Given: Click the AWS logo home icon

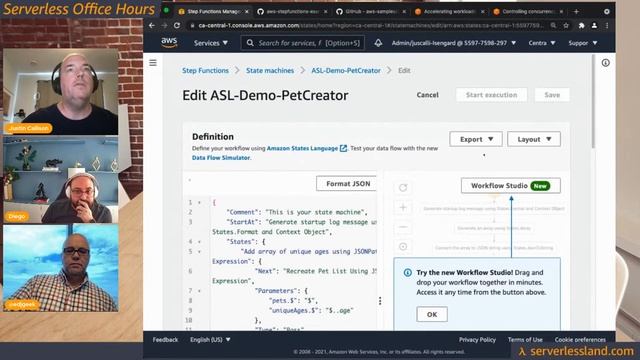Looking at the screenshot, I should click(x=169, y=42).
